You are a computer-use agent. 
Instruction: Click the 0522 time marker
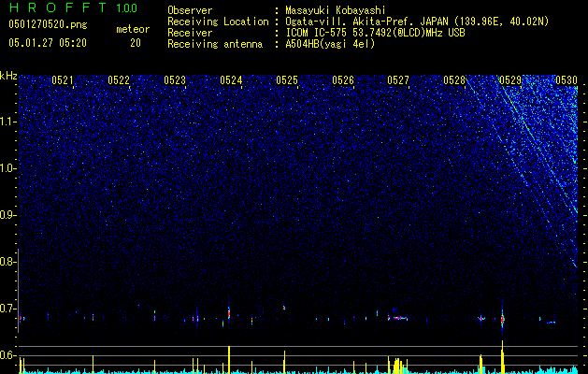coord(119,80)
